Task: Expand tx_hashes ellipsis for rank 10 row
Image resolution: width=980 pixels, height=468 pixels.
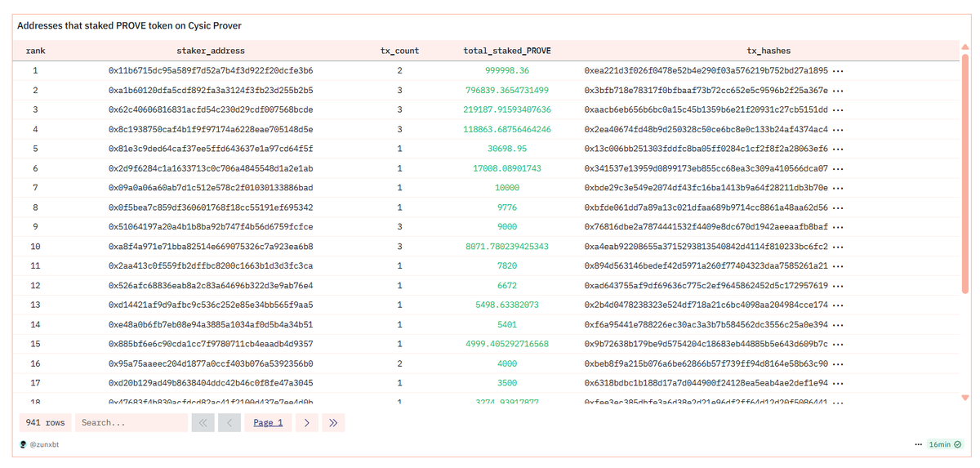Action: point(837,246)
